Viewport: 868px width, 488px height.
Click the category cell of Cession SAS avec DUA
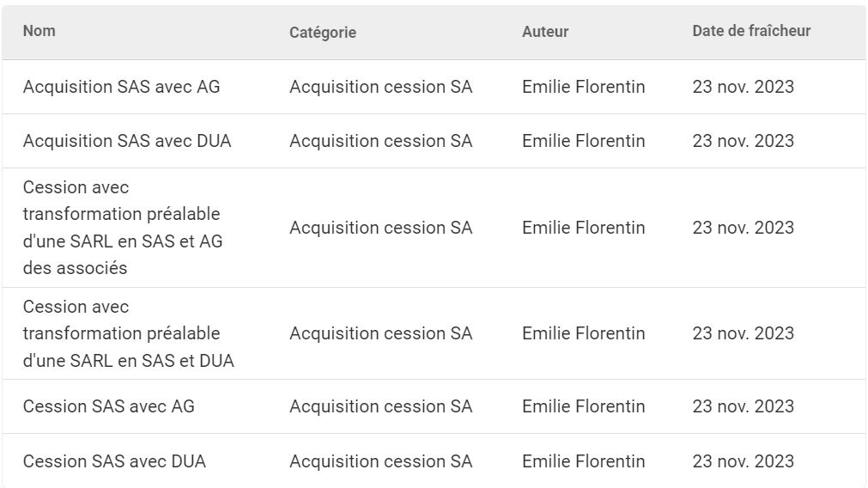click(380, 461)
